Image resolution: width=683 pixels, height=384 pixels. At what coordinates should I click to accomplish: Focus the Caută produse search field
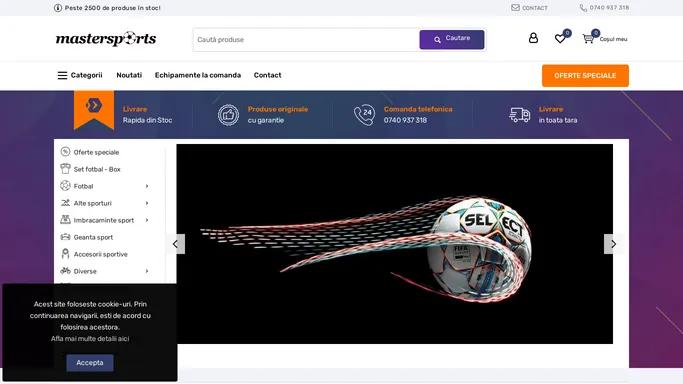coord(306,40)
